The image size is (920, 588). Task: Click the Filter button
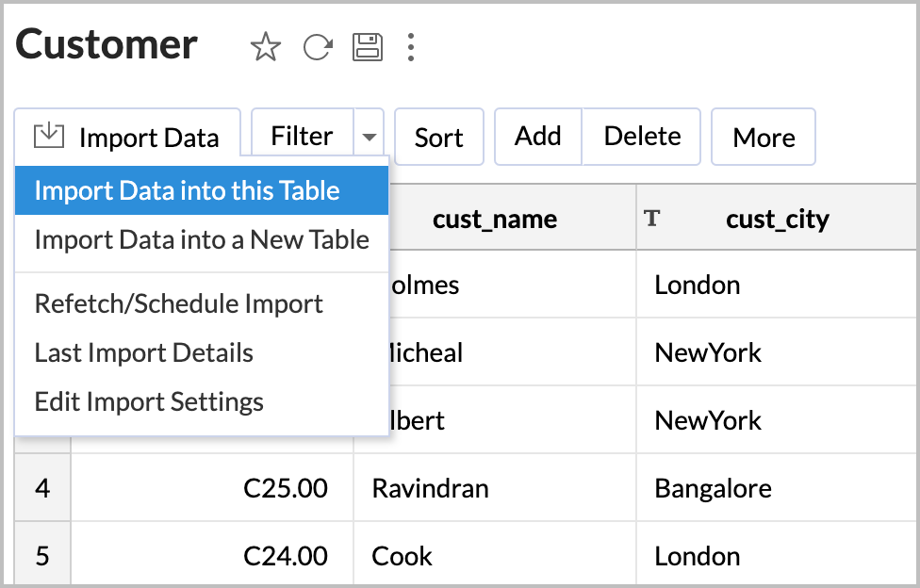coord(303,137)
